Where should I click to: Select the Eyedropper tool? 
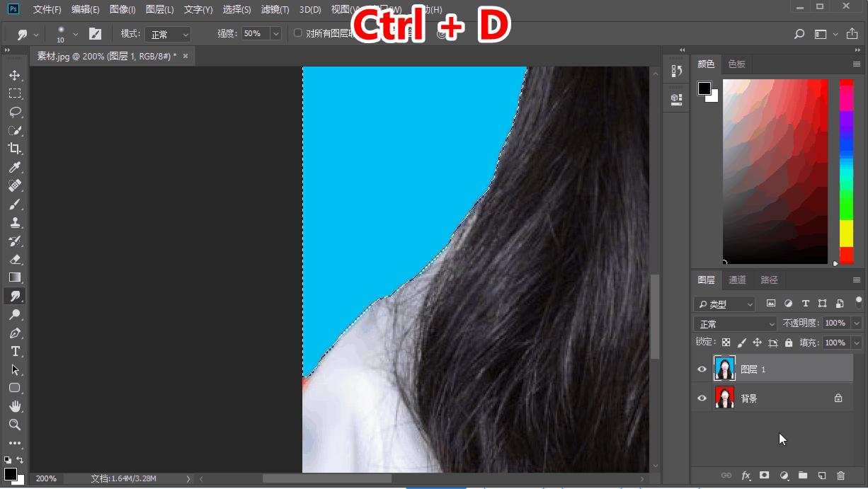coord(14,167)
